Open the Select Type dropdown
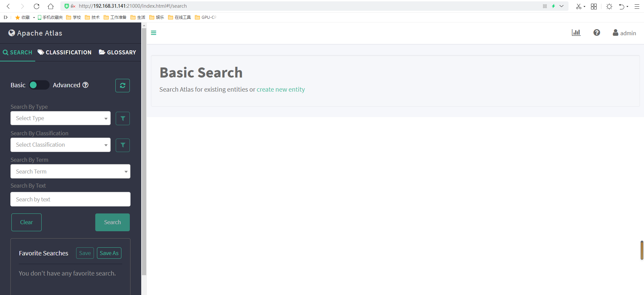The image size is (644, 295). click(60, 118)
